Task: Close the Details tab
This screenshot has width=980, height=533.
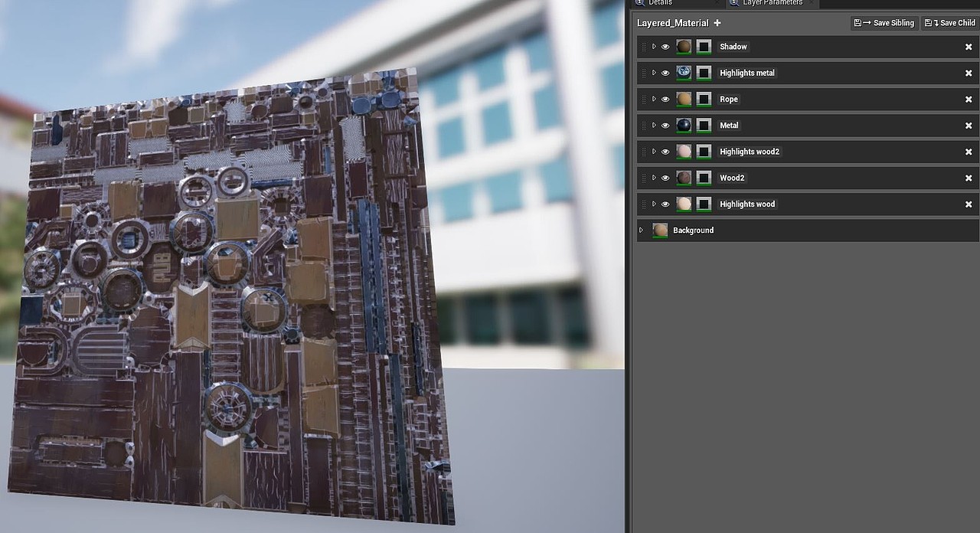Action: tap(717, 3)
